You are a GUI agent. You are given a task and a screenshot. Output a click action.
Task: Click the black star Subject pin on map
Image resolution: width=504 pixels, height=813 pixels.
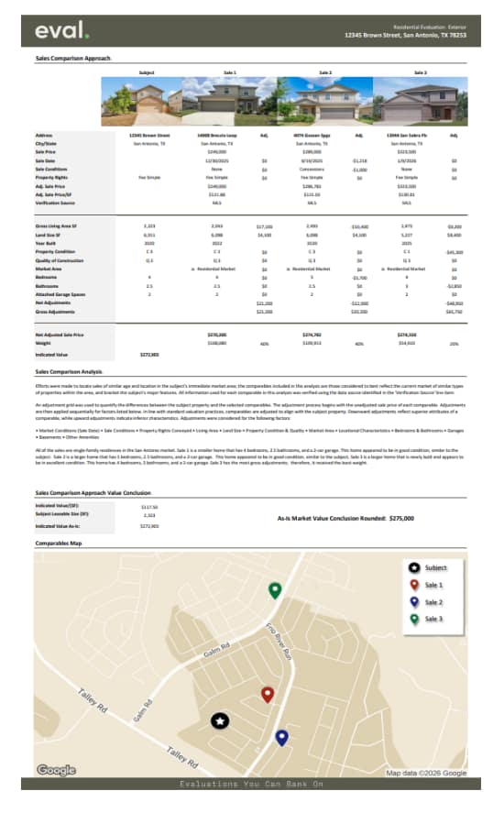pos(220,720)
